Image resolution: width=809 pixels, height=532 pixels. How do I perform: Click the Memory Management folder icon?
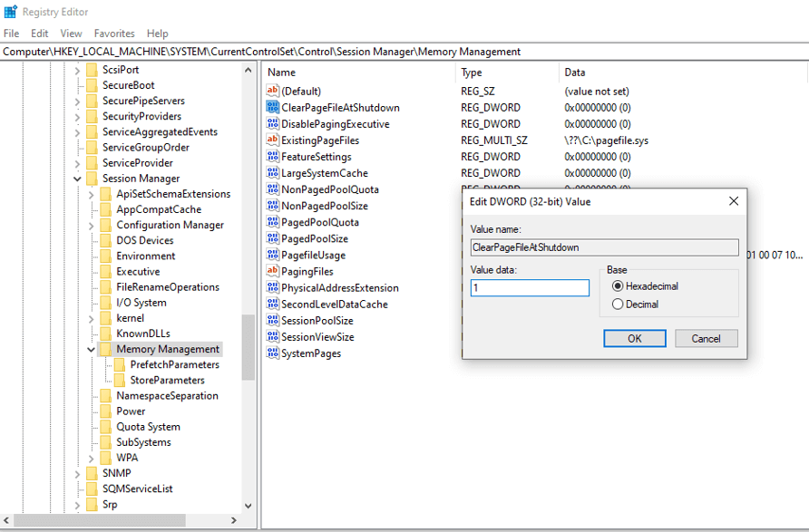(105, 349)
